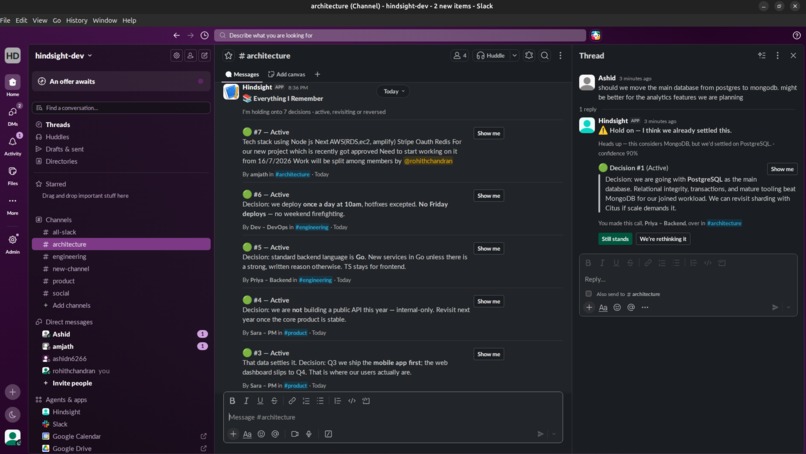Screen dimensions: 806x454
Task: Attach file with plus in thread reply
Action: (x=589, y=307)
